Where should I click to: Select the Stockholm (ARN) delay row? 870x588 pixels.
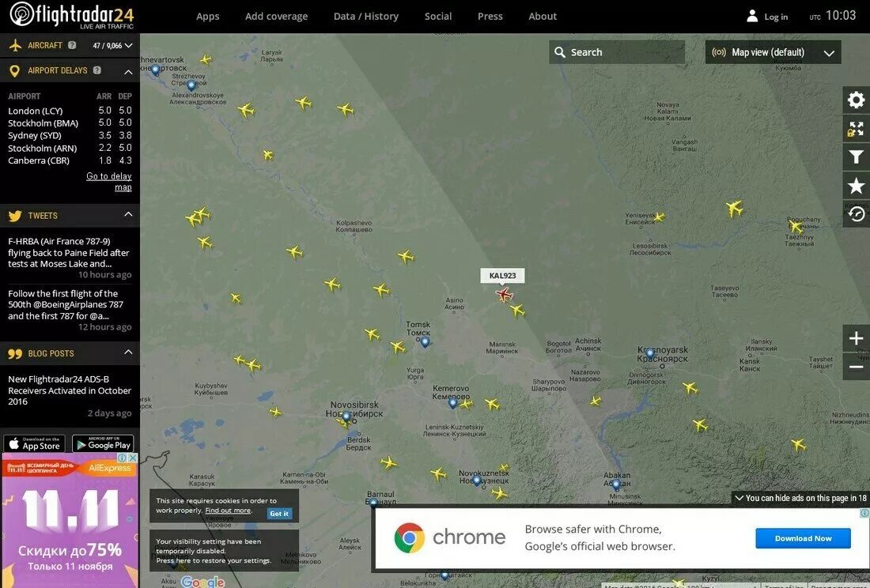(70, 148)
